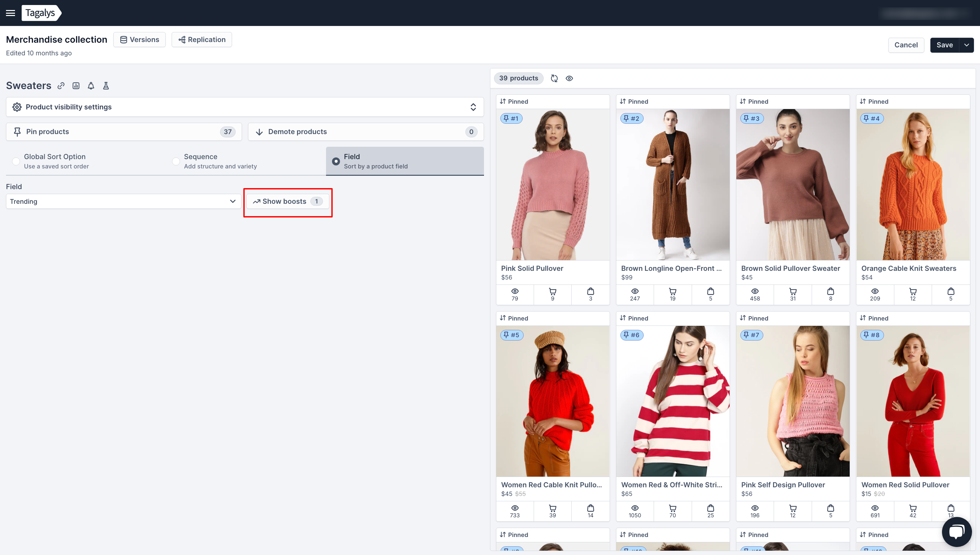Select the Field sort radio button
980x555 pixels.
tap(336, 161)
